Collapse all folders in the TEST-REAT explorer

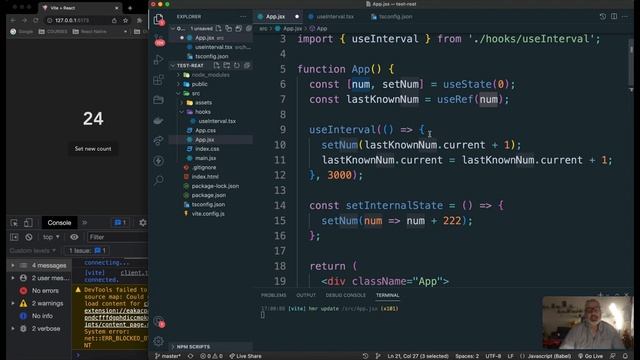(247, 65)
